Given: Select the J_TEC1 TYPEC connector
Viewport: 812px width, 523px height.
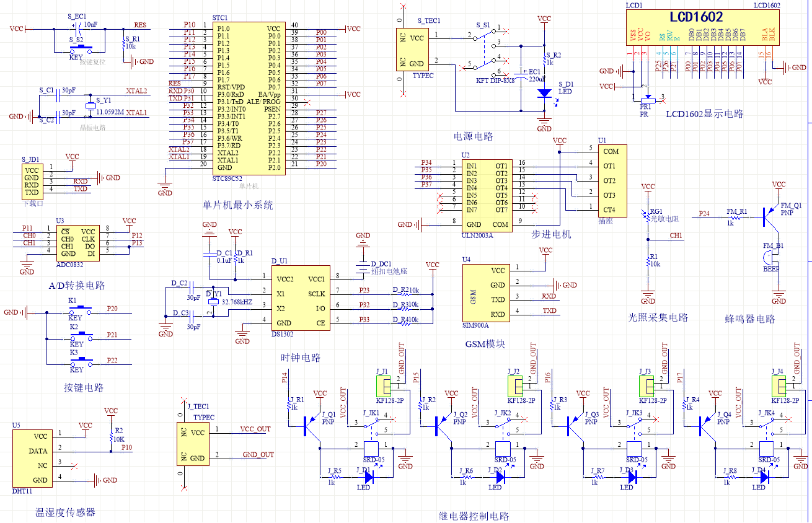Looking at the screenshot, I should coord(193,443).
